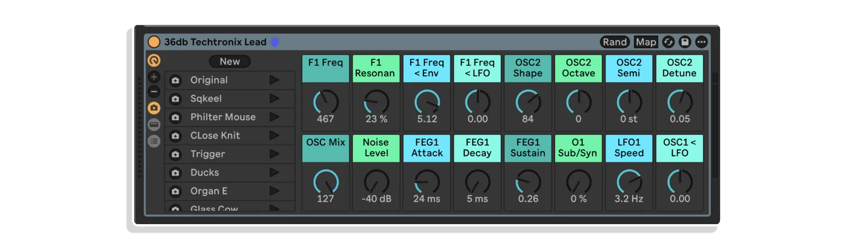Screen dimensions: 868x249
Task: Select the Sqkeel variation name
Action: coord(206,99)
